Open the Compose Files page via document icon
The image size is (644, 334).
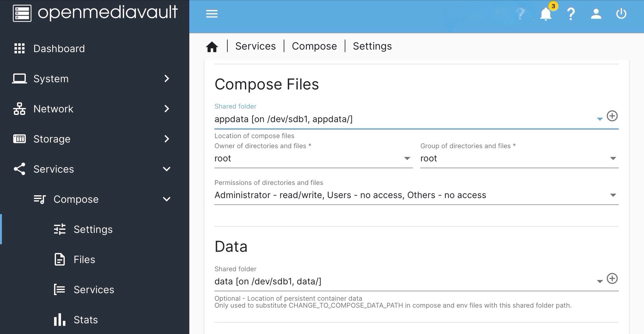[x=59, y=259]
